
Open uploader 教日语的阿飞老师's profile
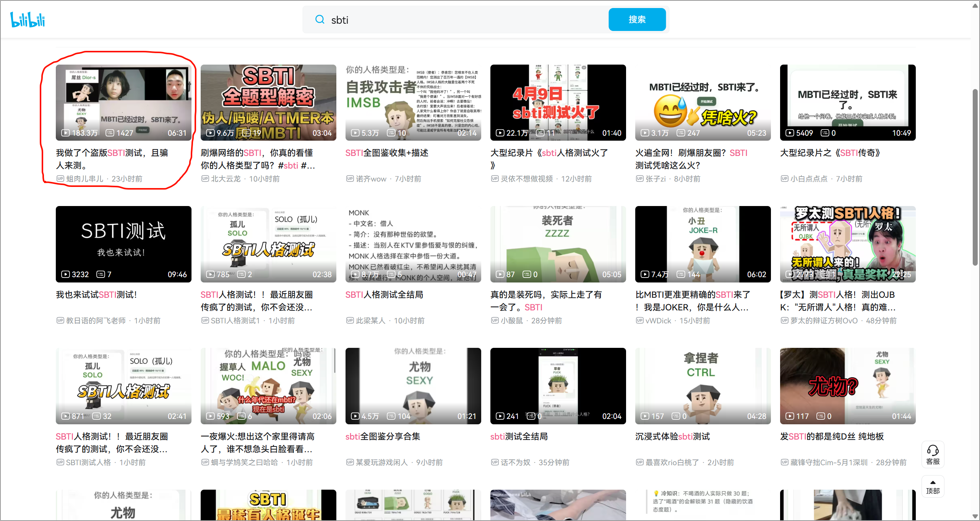(96, 321)
